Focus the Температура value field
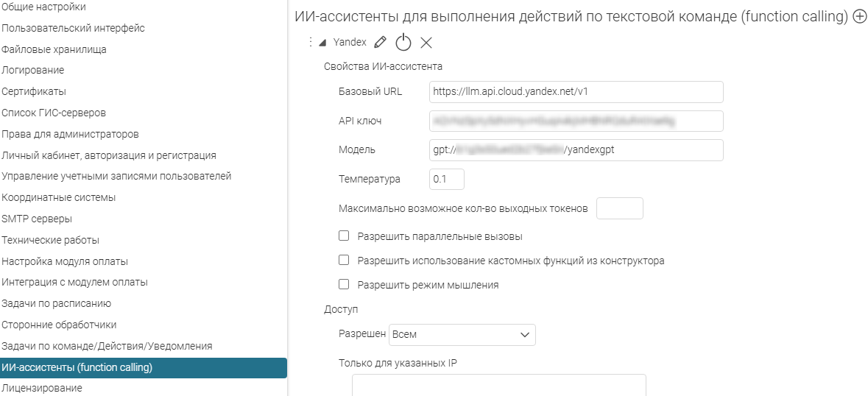The width and height of the screenshot is (868, 396). point(447,179)
